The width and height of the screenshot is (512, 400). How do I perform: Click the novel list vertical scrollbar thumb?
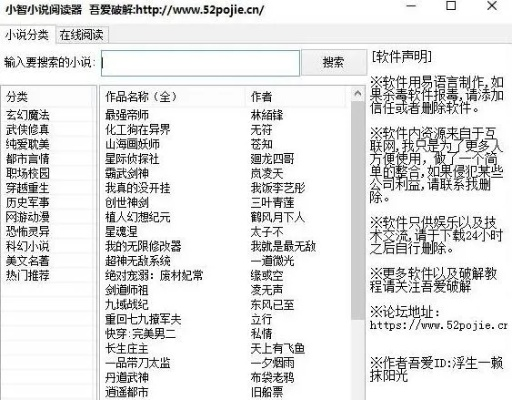(358, 211)
